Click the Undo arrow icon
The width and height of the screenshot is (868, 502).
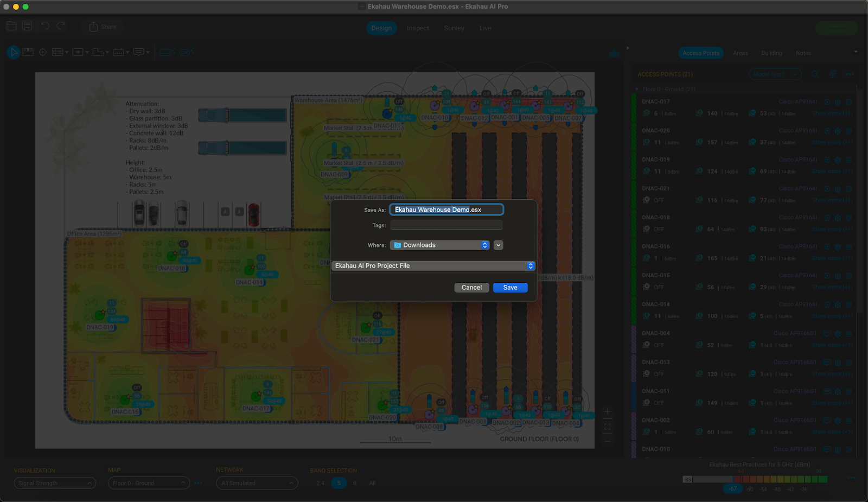coord(45,26)
